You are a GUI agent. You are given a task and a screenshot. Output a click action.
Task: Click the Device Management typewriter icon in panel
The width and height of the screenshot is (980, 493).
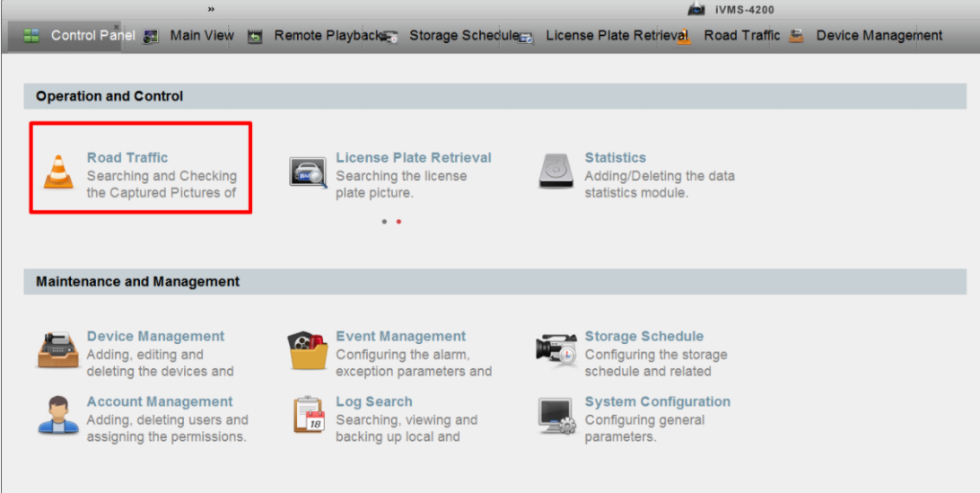[59, 350]
